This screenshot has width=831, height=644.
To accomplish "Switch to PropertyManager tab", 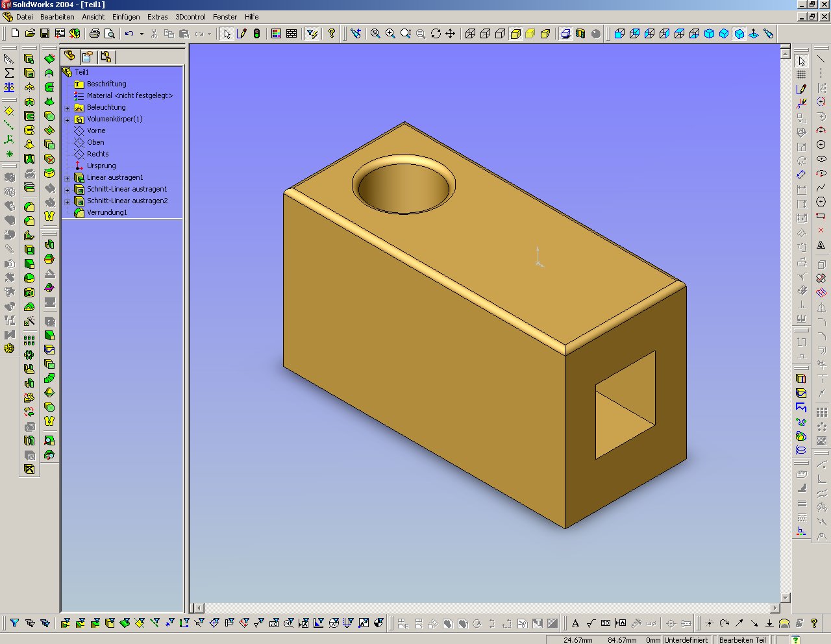I will click(x=88, y=56).
